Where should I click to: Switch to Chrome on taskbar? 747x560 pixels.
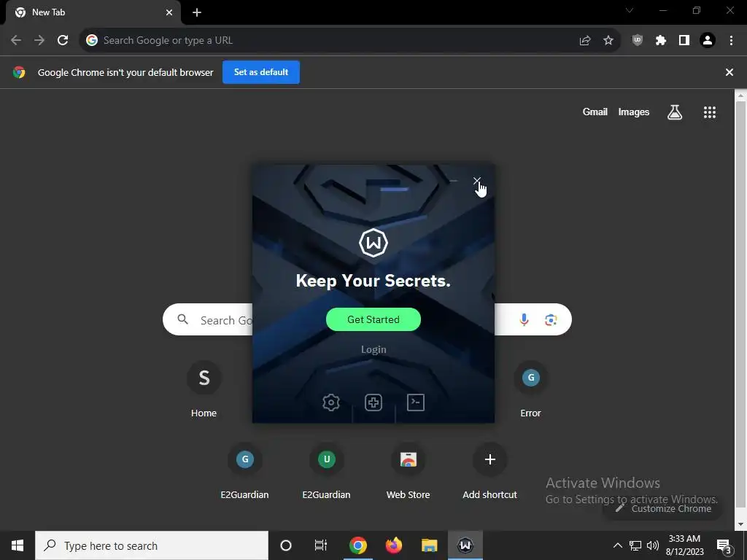click(357, 545)
